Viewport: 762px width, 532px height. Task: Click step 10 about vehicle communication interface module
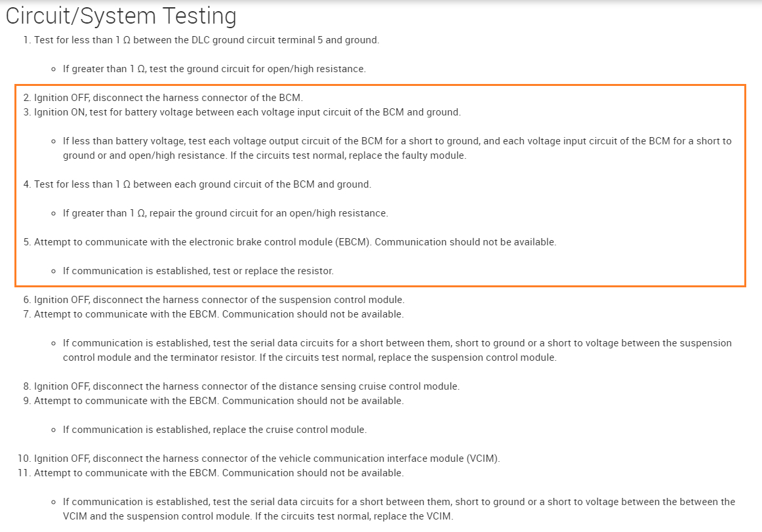(x=267, y=459)
